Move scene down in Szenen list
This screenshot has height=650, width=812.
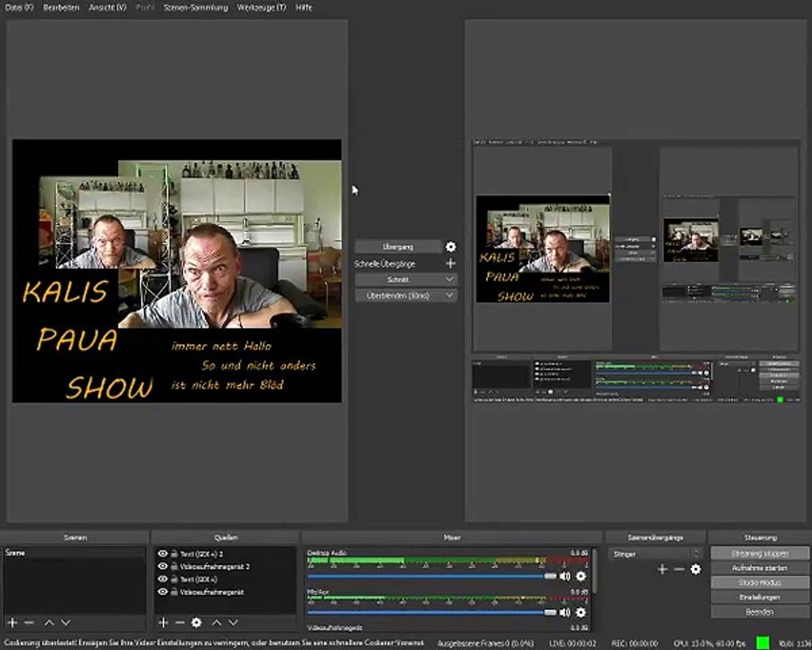tap(66, 622)
